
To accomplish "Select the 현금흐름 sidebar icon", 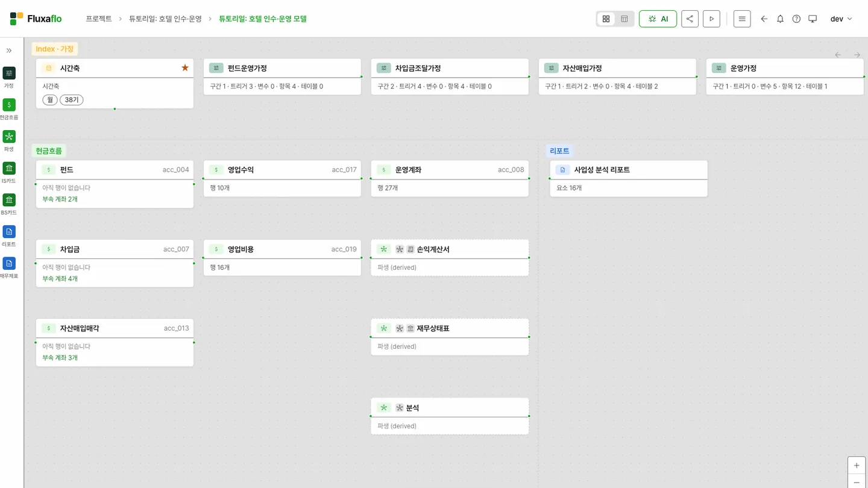I will tap(9, 105).
